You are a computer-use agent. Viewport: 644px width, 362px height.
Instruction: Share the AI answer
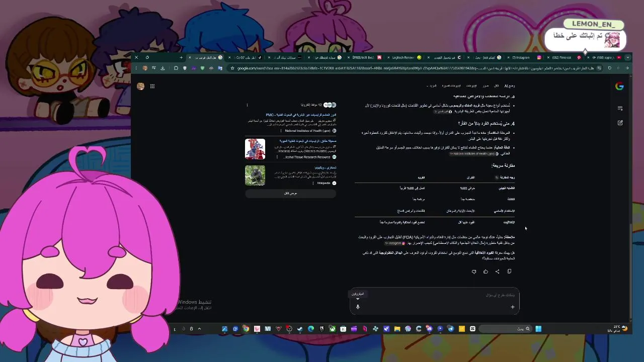[x=497, y=271]
